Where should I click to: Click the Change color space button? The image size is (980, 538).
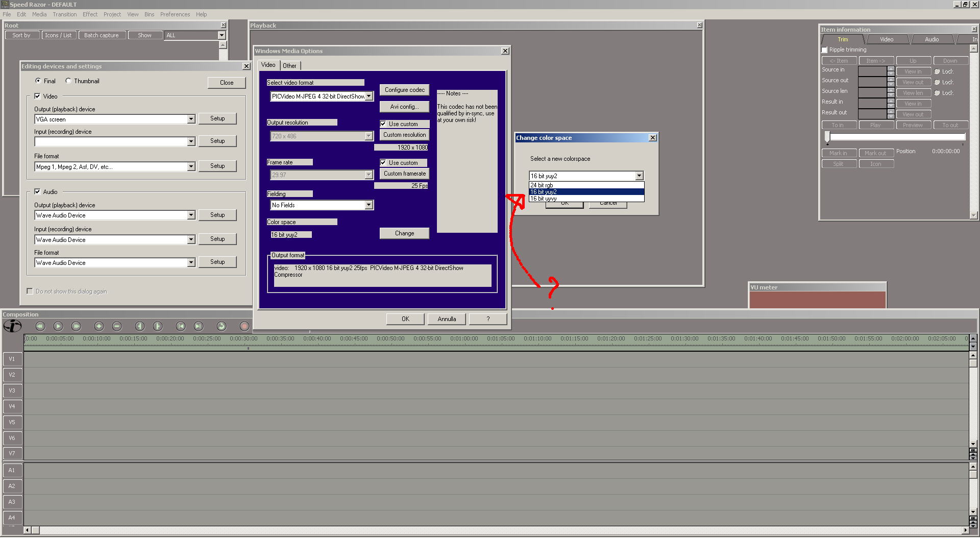pyautogui.click(x=404, y=233)
